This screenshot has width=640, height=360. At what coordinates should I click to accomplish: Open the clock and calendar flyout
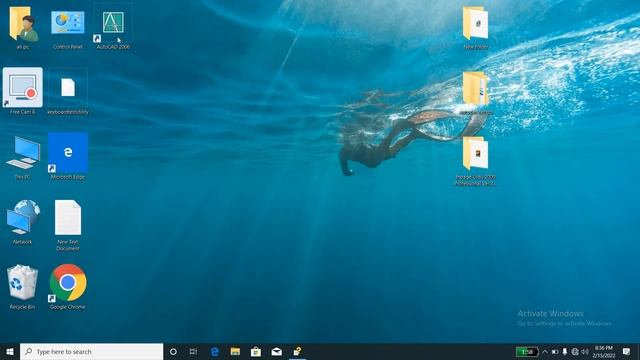click(x=604, y=351)
